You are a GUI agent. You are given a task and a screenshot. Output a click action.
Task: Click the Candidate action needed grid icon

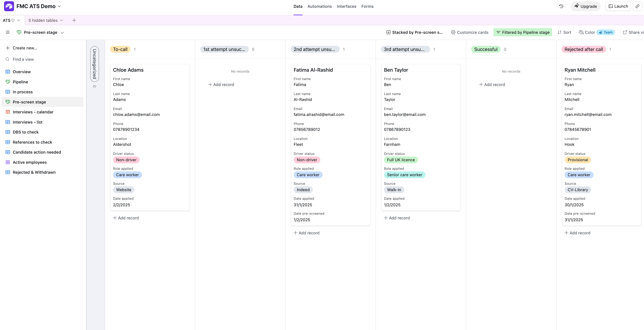click(8, 152)
